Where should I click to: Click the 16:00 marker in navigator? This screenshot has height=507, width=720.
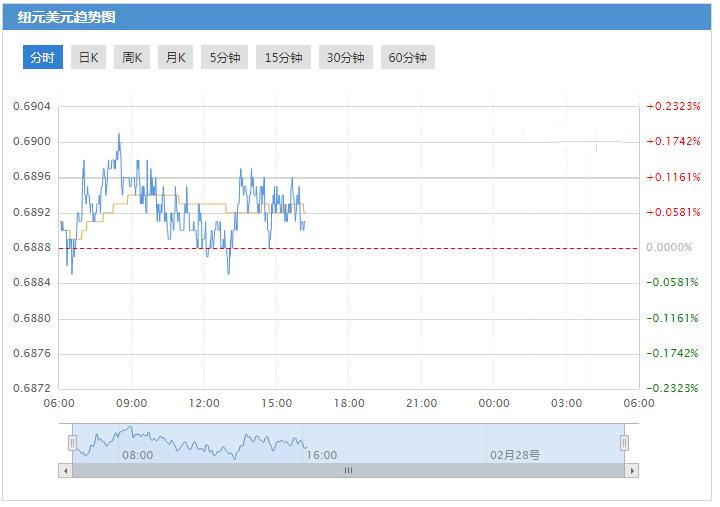click(321, 454)
